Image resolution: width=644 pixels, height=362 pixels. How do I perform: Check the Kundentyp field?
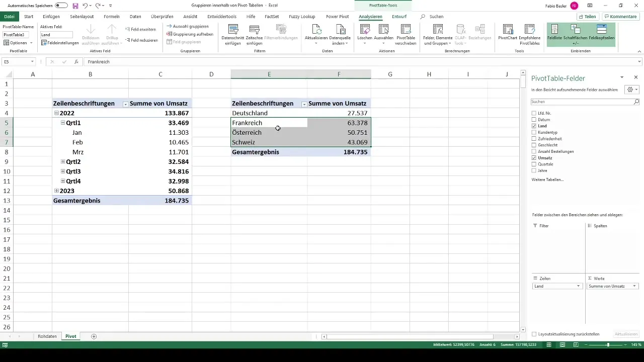pyautogui.click(x=534, y=132)
